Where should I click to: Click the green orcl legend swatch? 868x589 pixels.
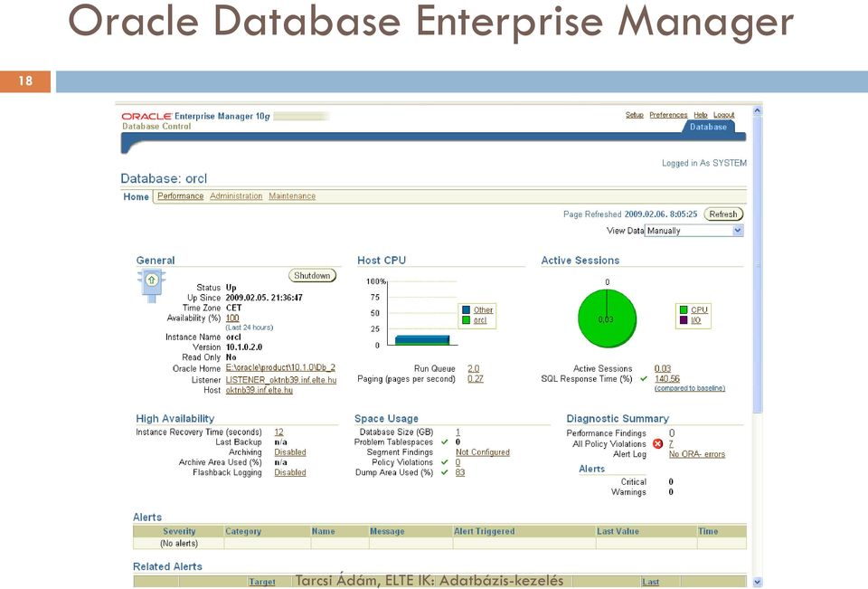(x=467, y=320)
